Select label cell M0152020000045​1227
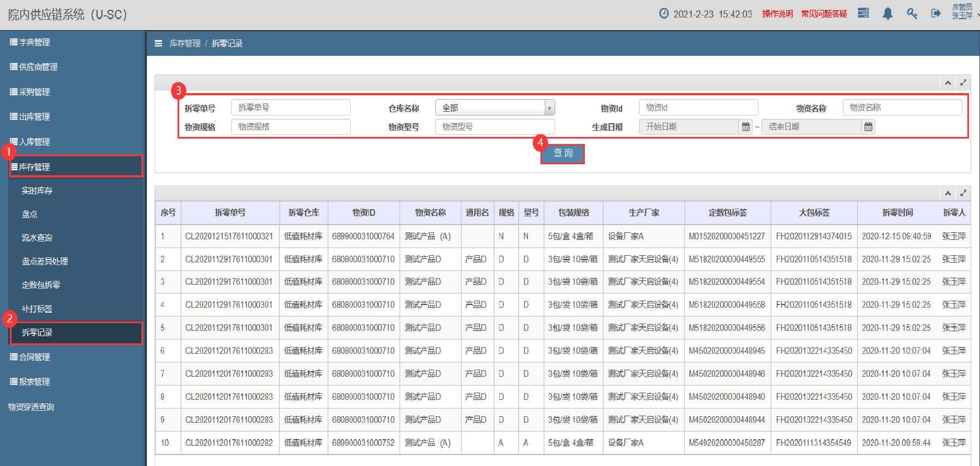The image size is (980, 466). click(727, 236)
